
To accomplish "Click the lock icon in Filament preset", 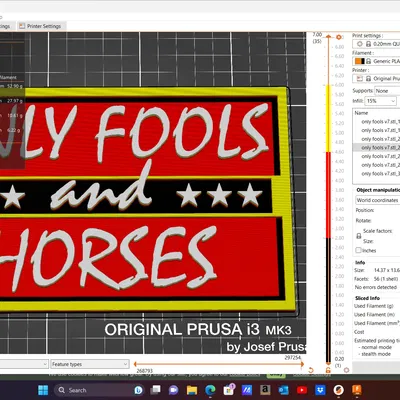I will tap(368, 61).
